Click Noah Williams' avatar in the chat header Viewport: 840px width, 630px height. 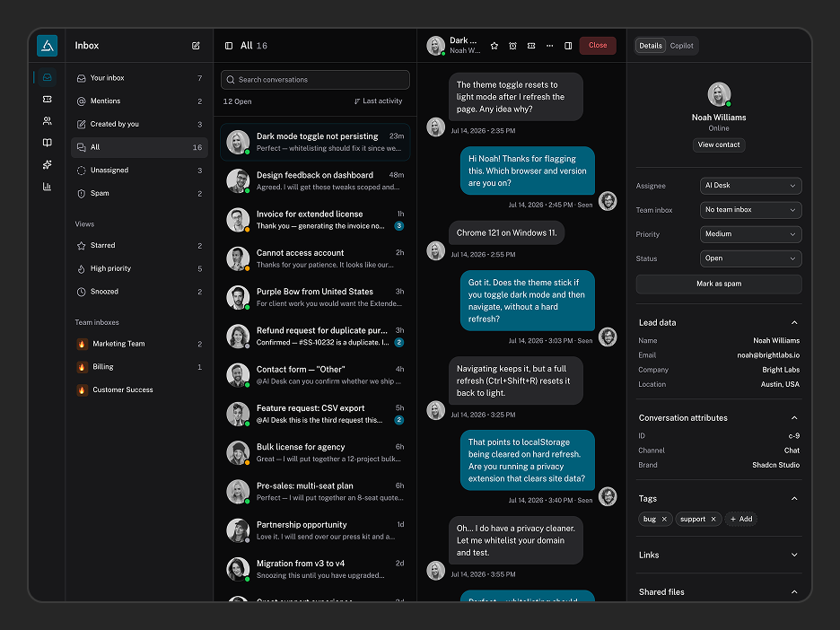coord(435,46)
